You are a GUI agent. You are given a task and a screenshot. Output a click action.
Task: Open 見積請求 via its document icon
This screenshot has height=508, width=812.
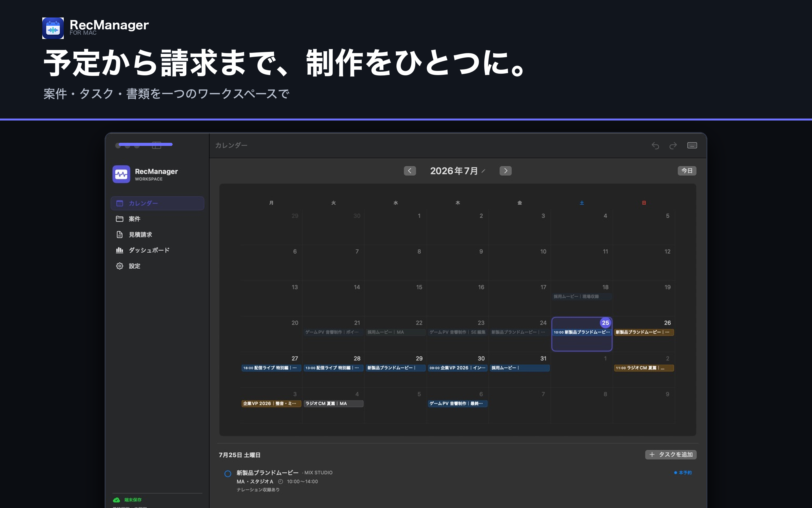(120, 235)
